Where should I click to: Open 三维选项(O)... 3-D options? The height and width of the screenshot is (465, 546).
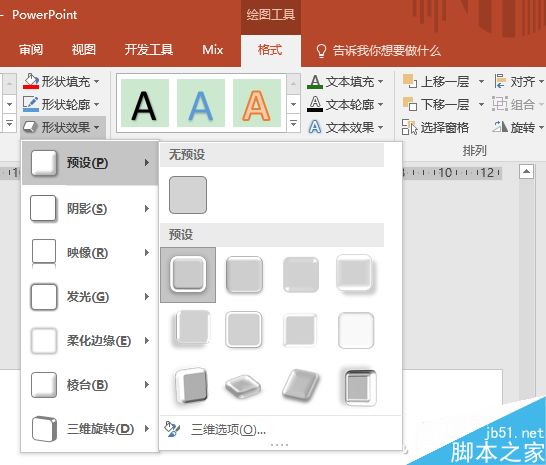281,430
